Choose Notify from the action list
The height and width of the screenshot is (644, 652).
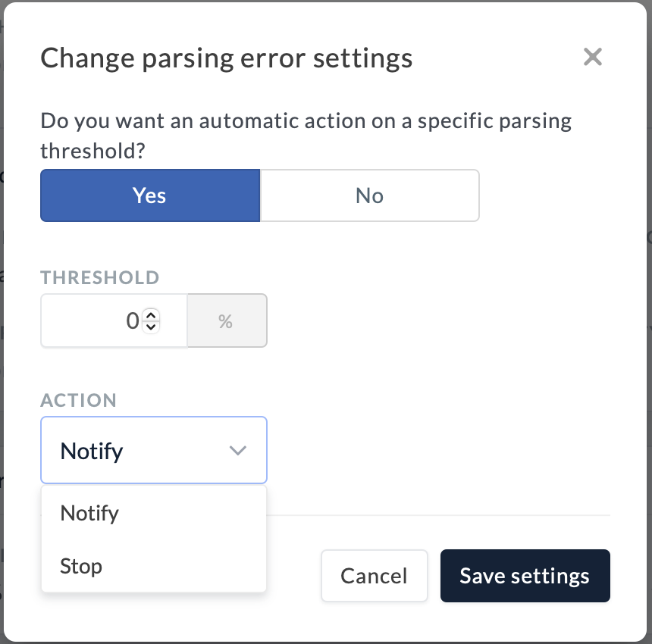click(90, 513)
